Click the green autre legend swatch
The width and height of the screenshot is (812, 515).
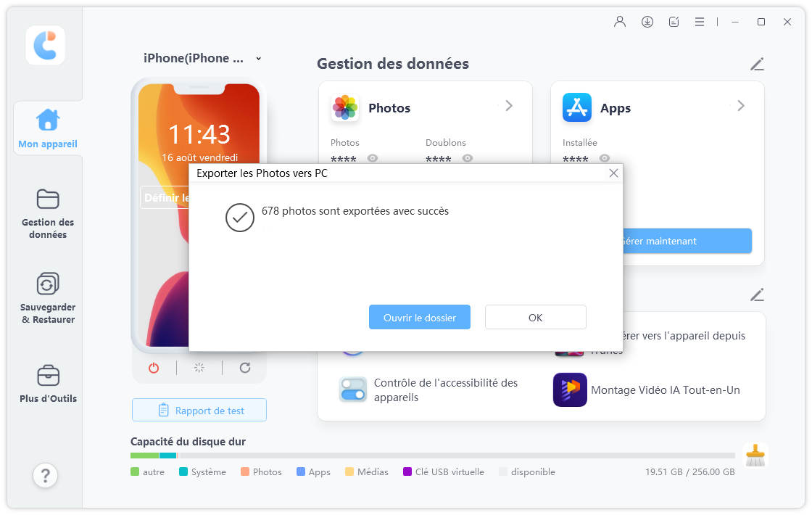[x=135, y=471]
